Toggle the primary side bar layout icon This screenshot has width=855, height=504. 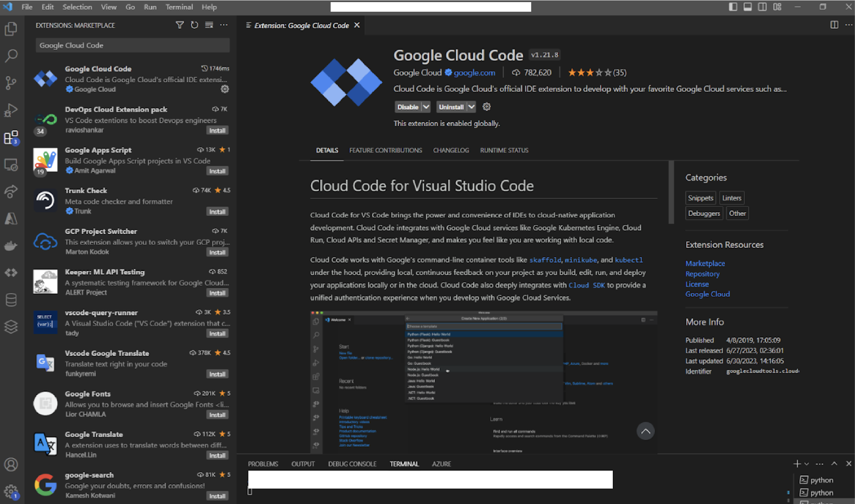(733, 7)
